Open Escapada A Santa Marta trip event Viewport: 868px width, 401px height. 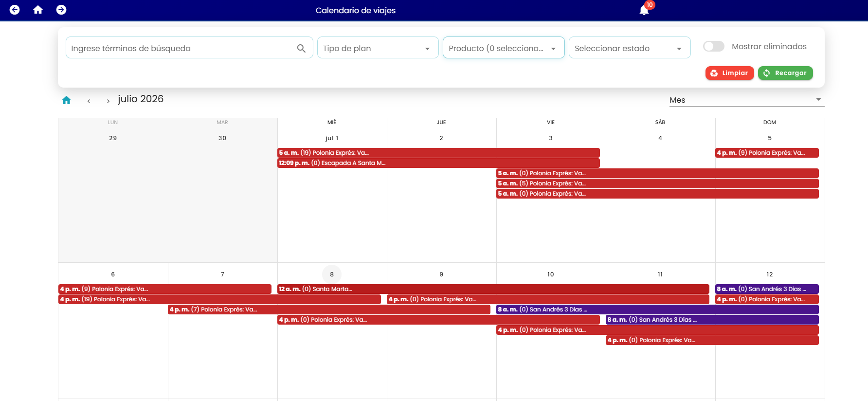click(438, 163)
